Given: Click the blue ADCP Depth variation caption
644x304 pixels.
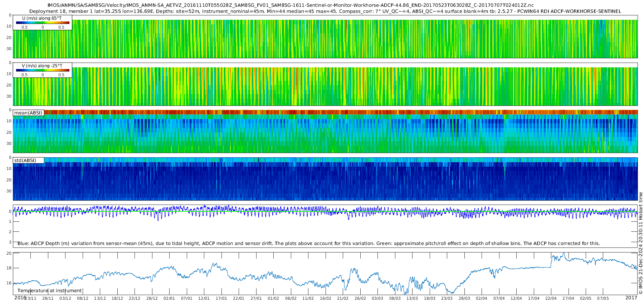Looking at the screenshot, I should point(308,244).
